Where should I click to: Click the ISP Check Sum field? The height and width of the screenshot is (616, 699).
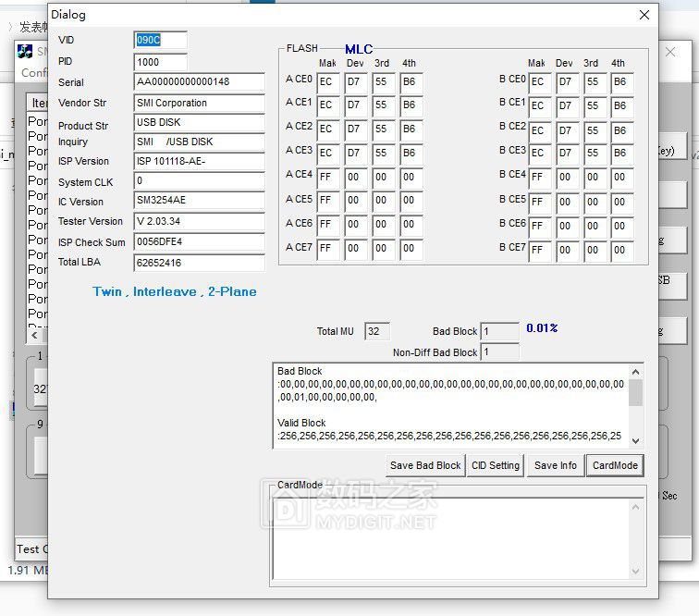199,241
